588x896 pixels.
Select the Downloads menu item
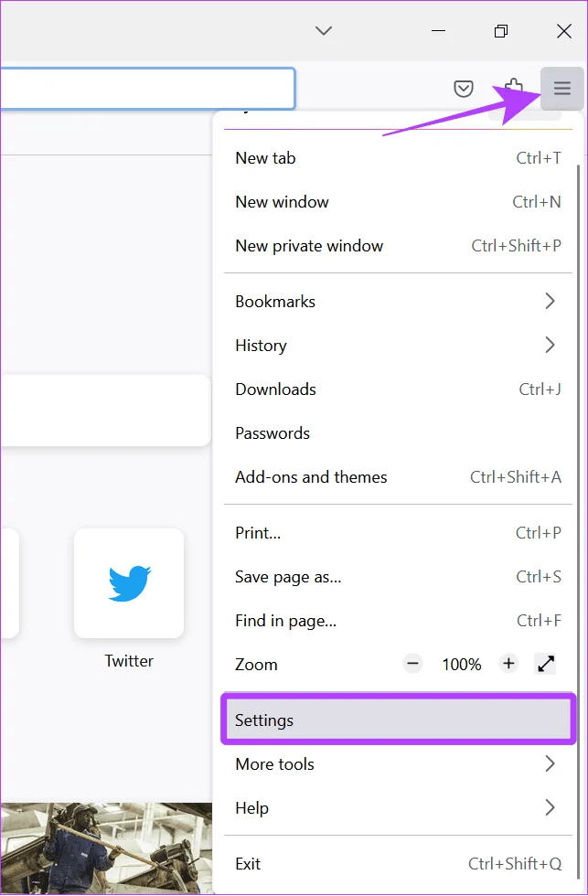pyautogui.click(x=399, y=389)
